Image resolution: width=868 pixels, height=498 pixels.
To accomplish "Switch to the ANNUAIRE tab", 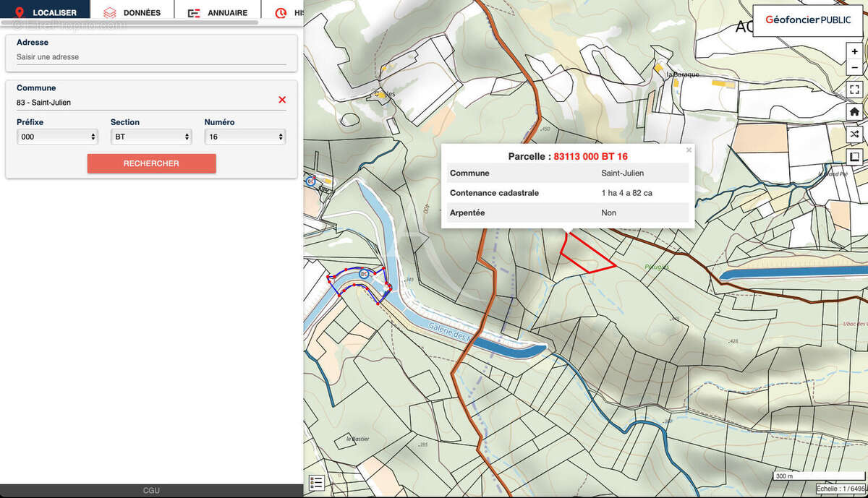I will coord(218,12).
